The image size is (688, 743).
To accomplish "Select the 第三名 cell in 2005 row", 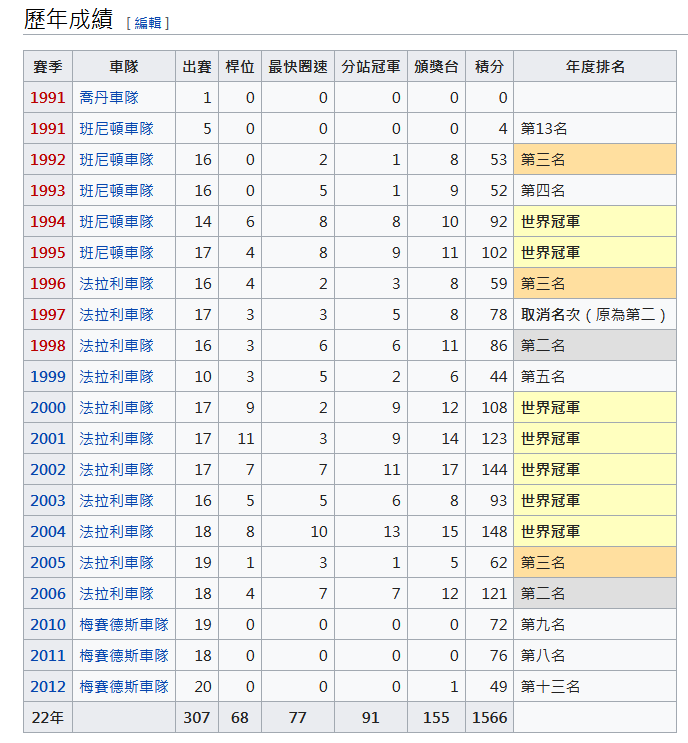I will tap(595, 562).
